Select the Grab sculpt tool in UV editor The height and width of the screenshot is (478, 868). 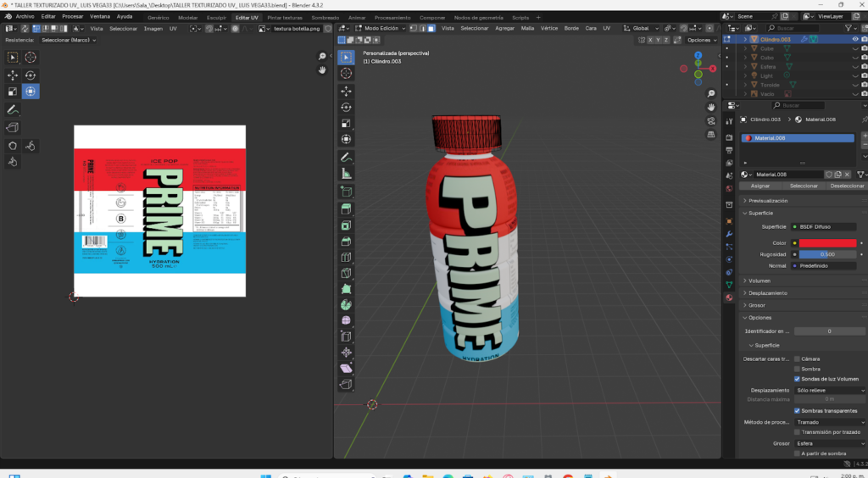click(x=12, y=146)
